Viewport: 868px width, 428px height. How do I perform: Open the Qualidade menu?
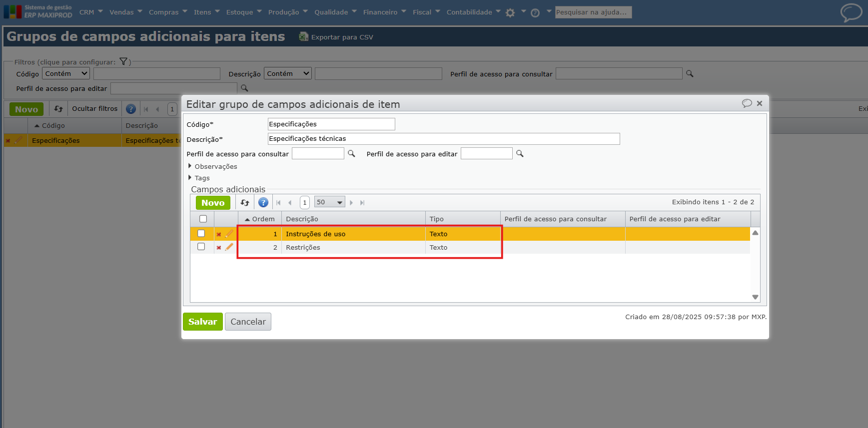[335, 12]
